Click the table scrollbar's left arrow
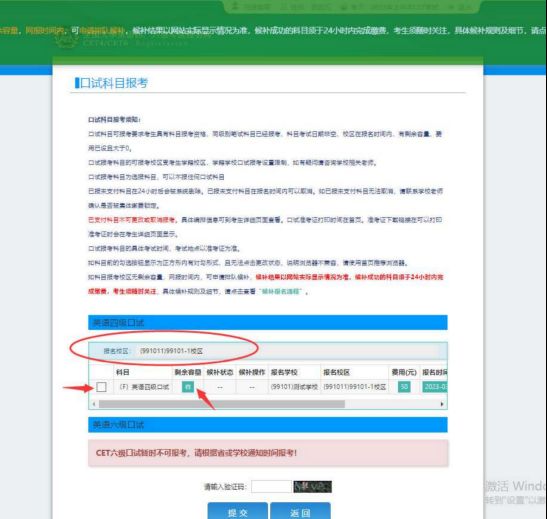Screen dimensions: 547x519 pyautogui.click(x=93, y=404)
